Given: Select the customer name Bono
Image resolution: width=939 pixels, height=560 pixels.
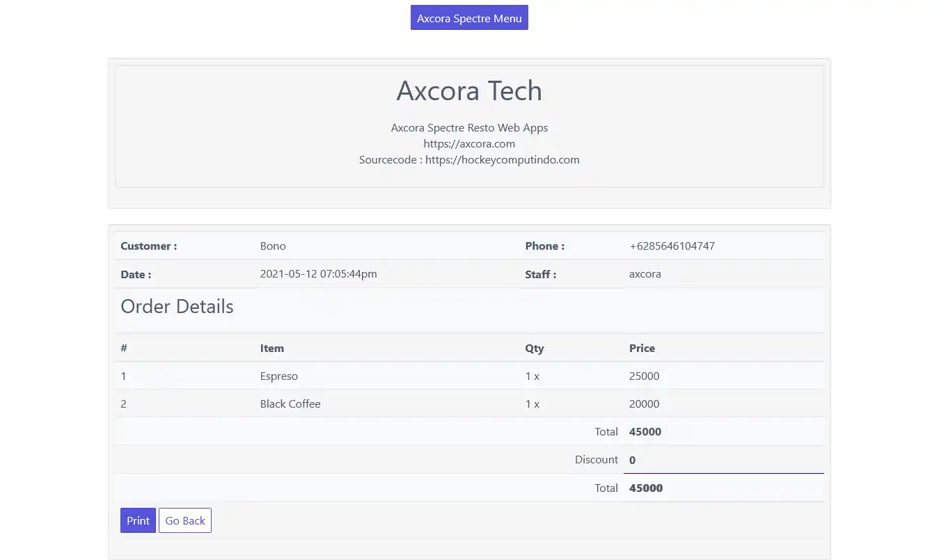Looking at the screenshot, I should pyautogui.click(x=273, y=246).
